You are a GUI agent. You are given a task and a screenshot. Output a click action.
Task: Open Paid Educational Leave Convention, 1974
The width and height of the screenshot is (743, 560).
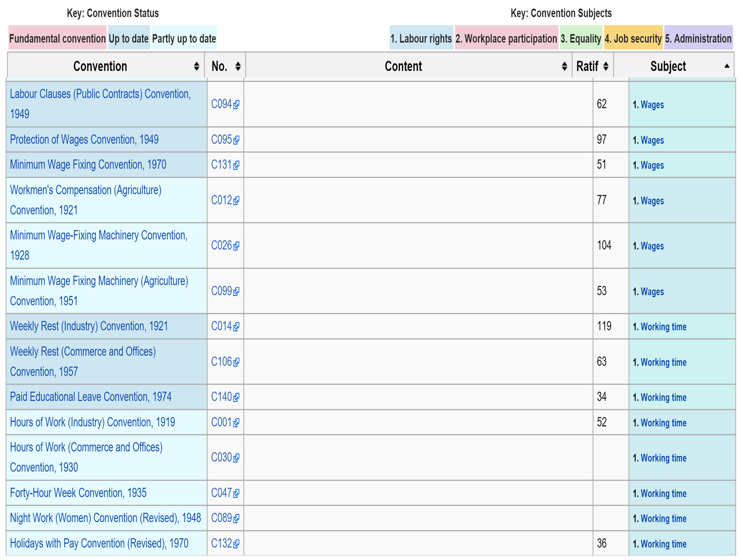pyautogui.click(x=90, y=397)
